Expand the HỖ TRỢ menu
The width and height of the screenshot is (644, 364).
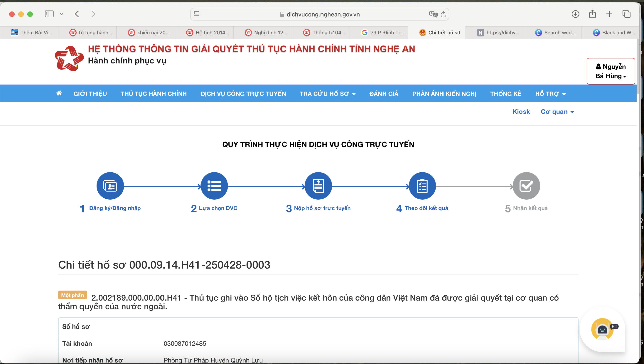[550, 94]
